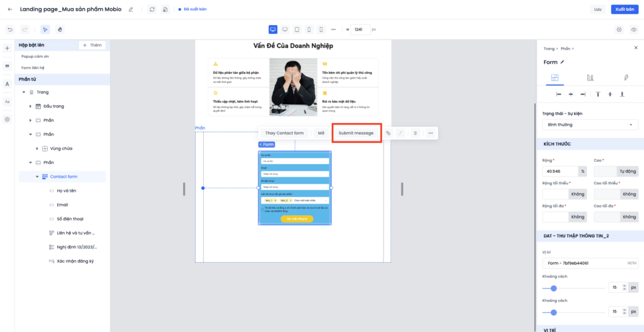Open the lightning events tab
This screenshot has width=644, height=332.
coord(626,77)
